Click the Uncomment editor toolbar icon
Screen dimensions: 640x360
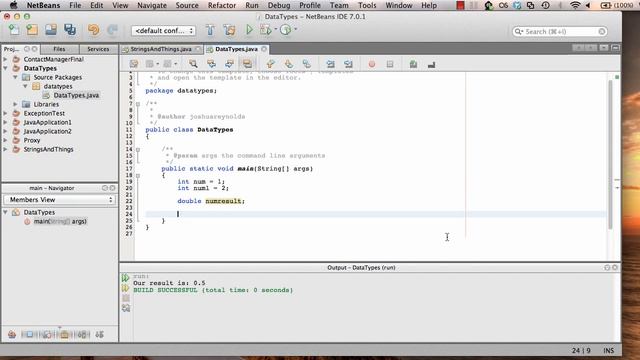[431, 64]
